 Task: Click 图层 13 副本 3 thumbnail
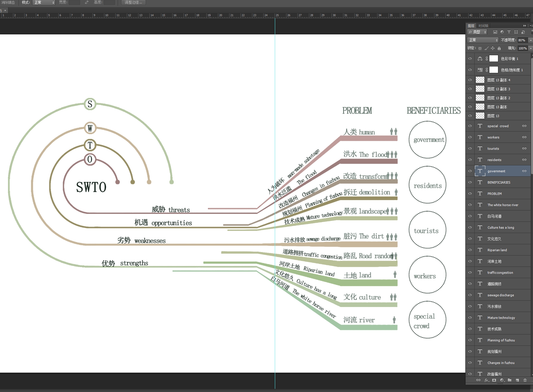click(480, 89)
